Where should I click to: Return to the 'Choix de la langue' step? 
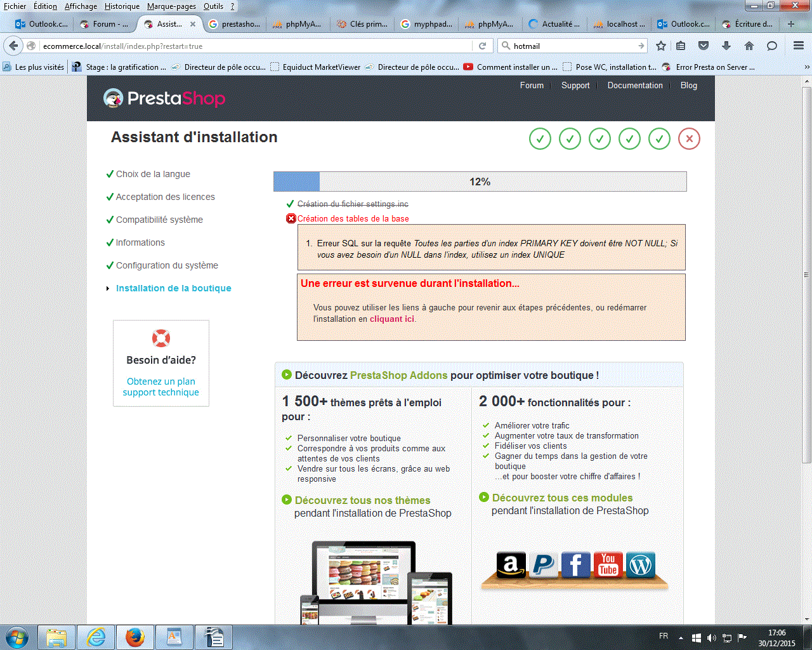click(x=153, y=174)
